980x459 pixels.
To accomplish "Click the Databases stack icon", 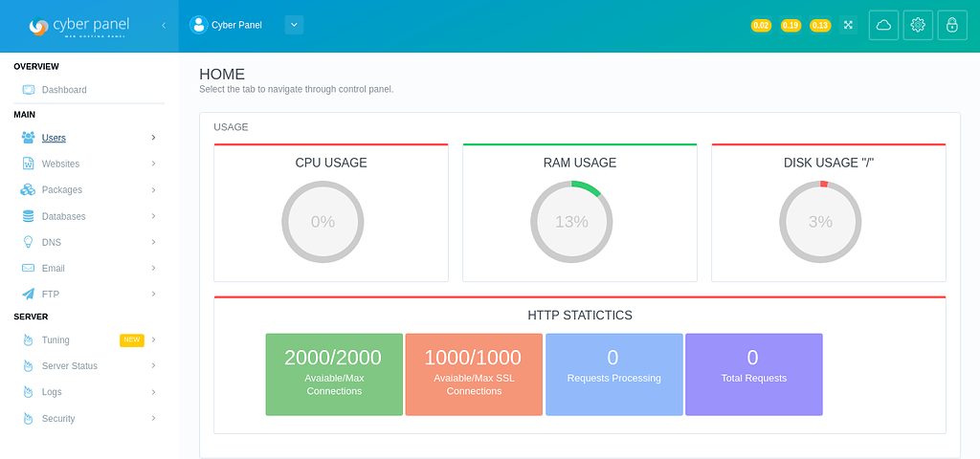I will (x=29, y=216).
